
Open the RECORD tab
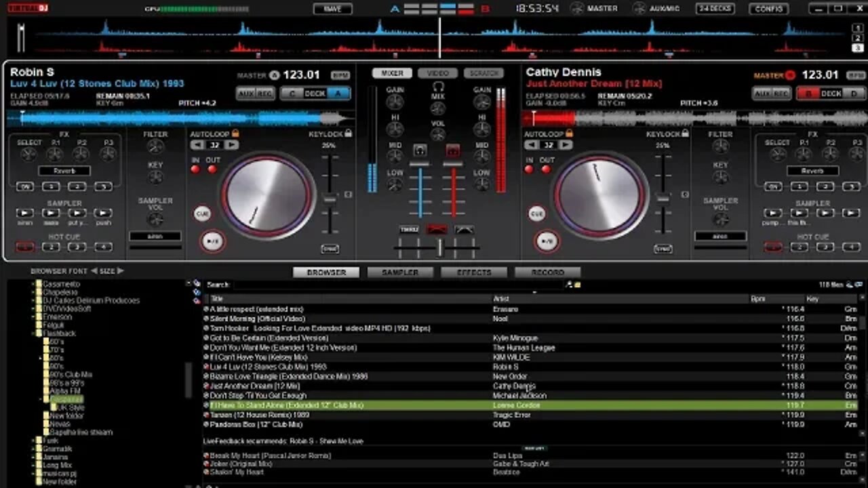(x=548, y=272)
